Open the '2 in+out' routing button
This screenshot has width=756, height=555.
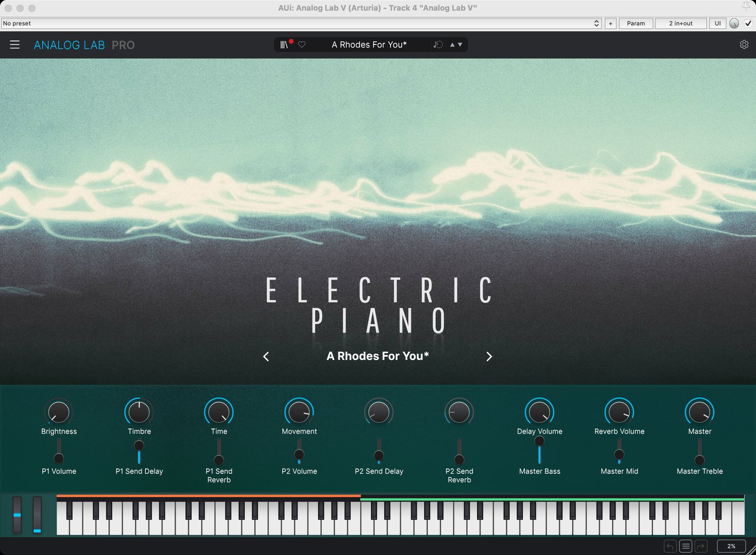pyautogui.click(x=681, y=23)
